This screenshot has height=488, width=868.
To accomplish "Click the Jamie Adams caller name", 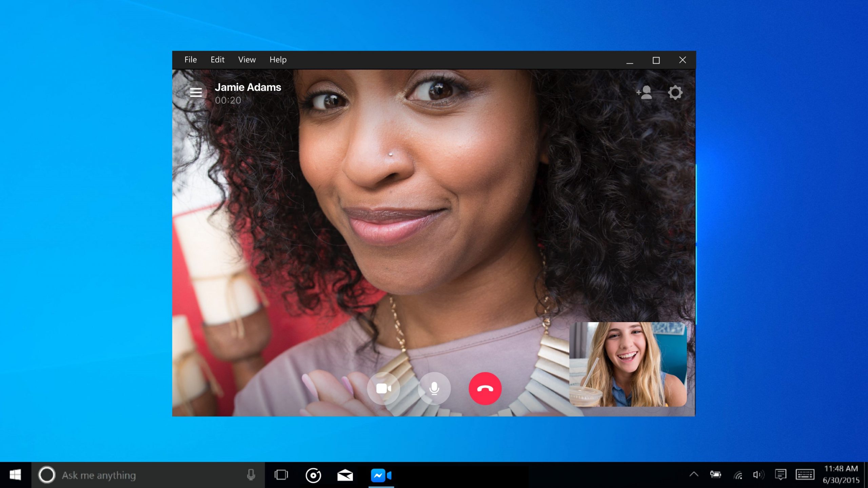I will click(248, 87).
